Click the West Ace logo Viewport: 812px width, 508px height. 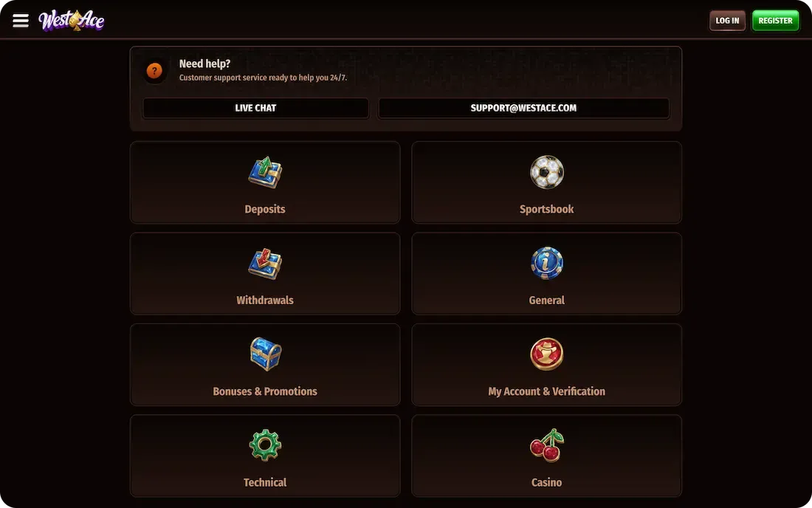click(72, 21)
